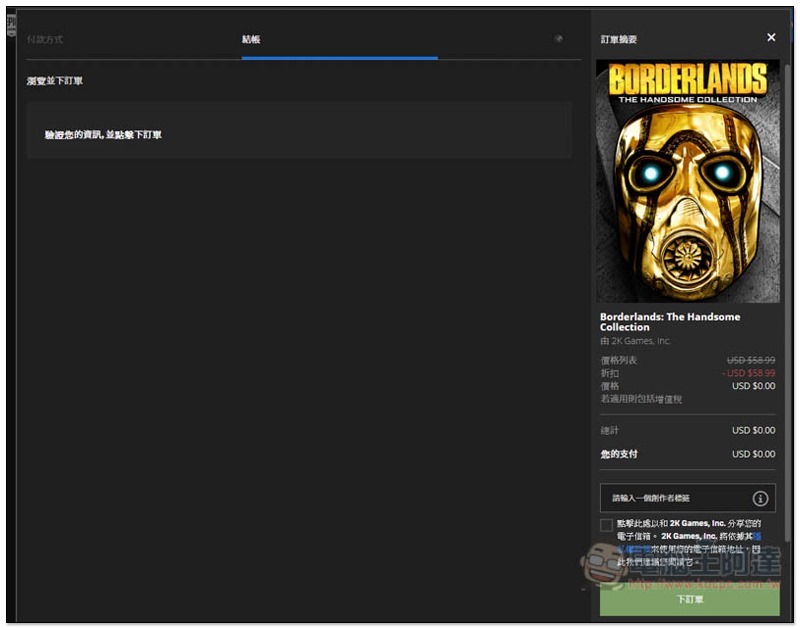Screen dimensions: 800x630
Task: Click the small icon at the tab bar's right end
Action: 559,39
